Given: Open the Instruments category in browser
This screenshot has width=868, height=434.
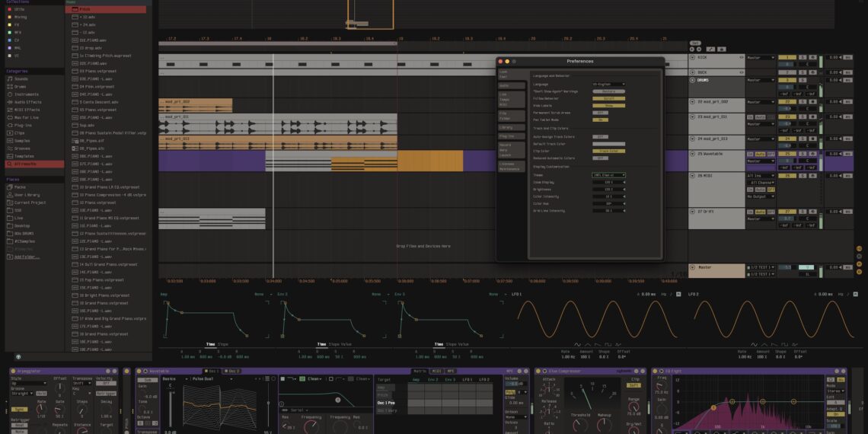Looking at the screenshot, I should click(26, 94).
